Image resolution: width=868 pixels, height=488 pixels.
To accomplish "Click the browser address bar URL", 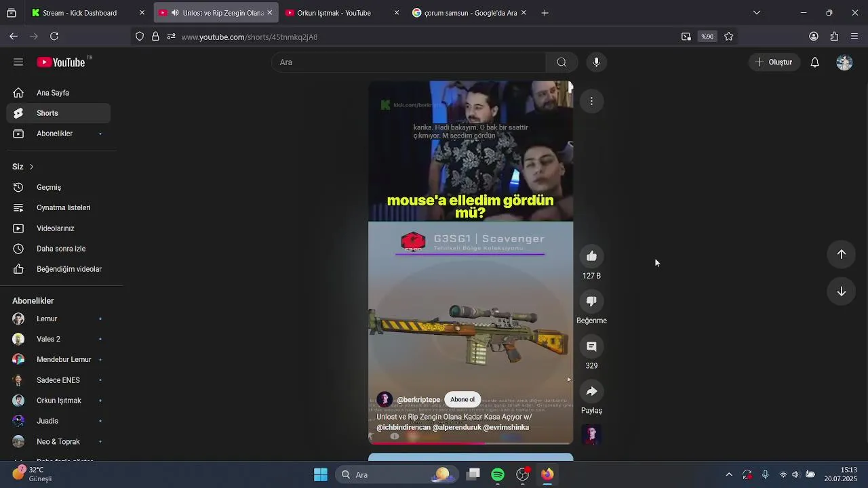I will [x=250, y=37].
